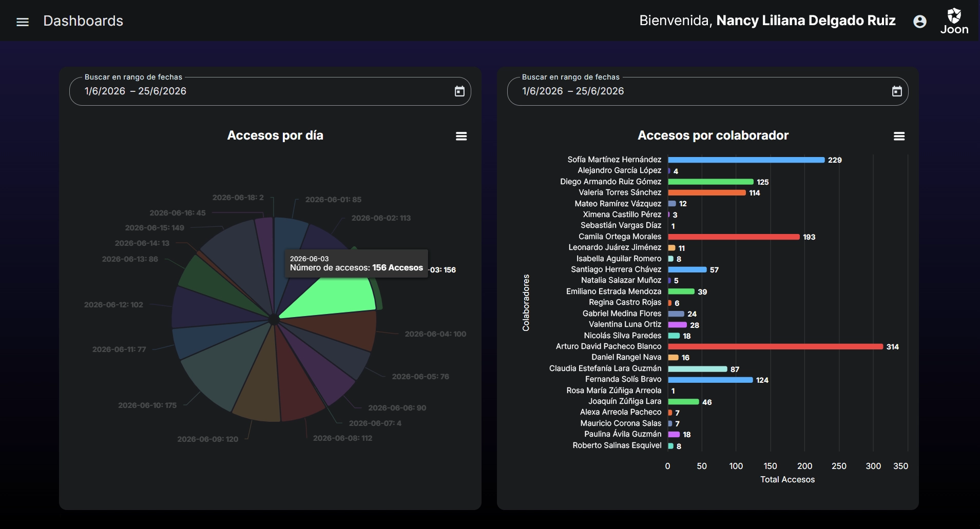Click the Camila Ortega Morales red bar
The image size is (980, 529).
(734, 237)
